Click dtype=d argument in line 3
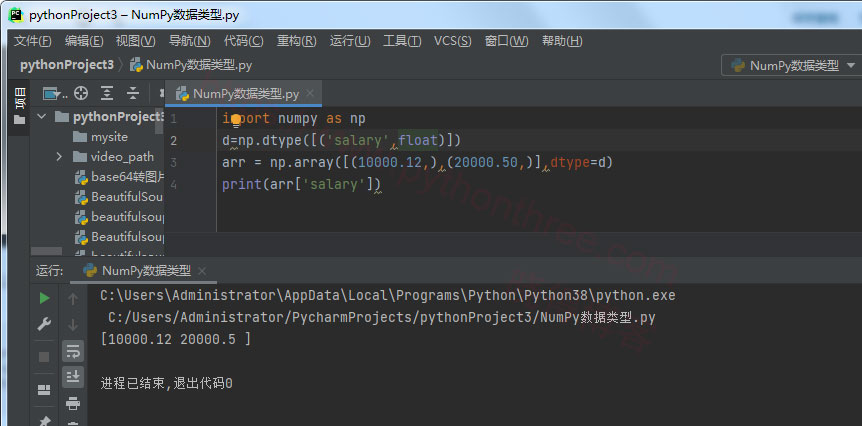The height and width of the screenshot is (426, 862). pos(577,163)
